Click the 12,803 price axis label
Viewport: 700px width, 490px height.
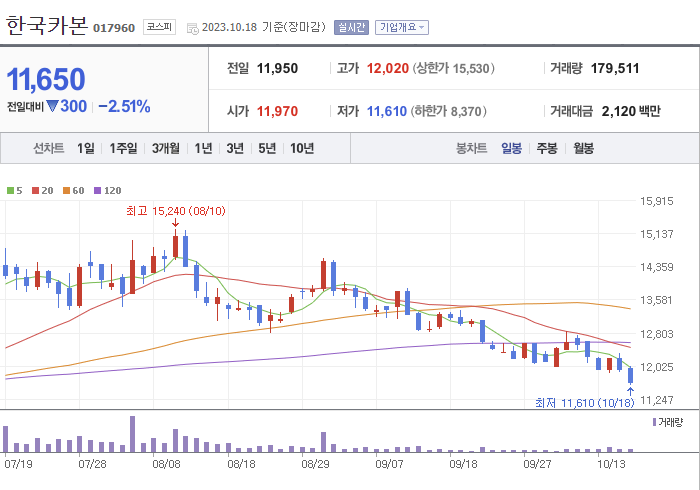pos(657,334)
